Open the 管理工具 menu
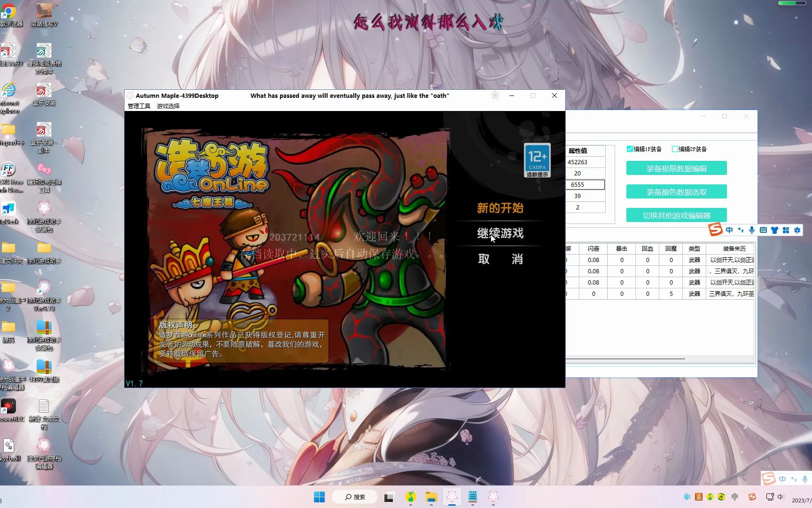 tap(139, 106)
